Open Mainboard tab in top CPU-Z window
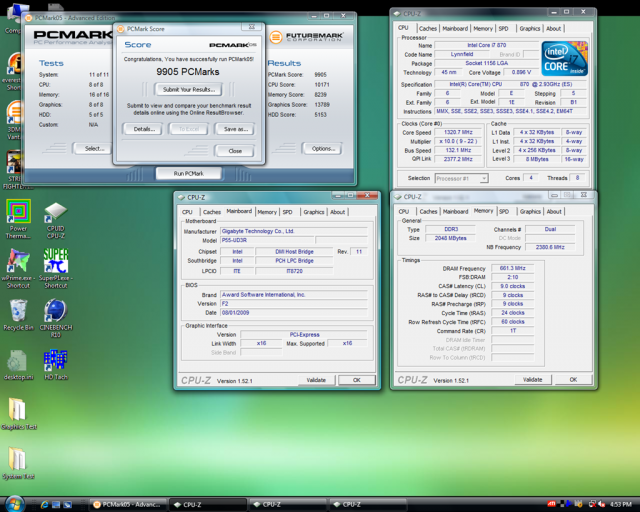The height and width of the screenshot is (512, 640). 455,29
